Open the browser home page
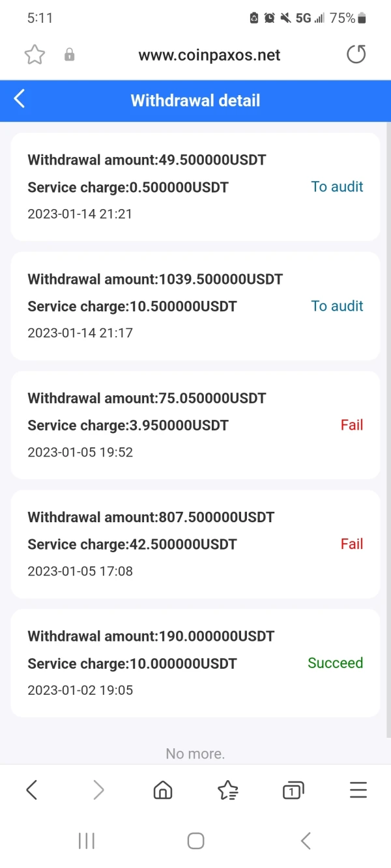Viewport: 391px width, 868px height. 162,791
